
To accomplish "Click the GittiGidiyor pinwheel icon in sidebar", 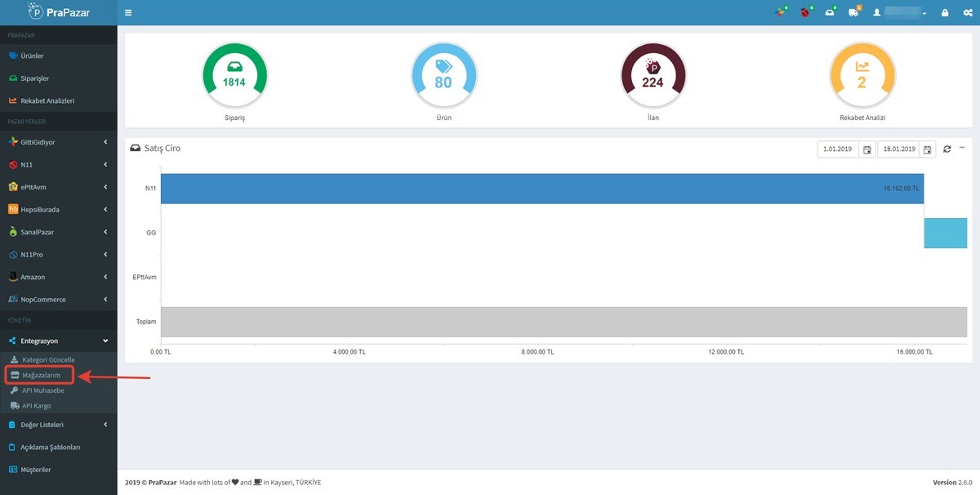I will [12, 142].
